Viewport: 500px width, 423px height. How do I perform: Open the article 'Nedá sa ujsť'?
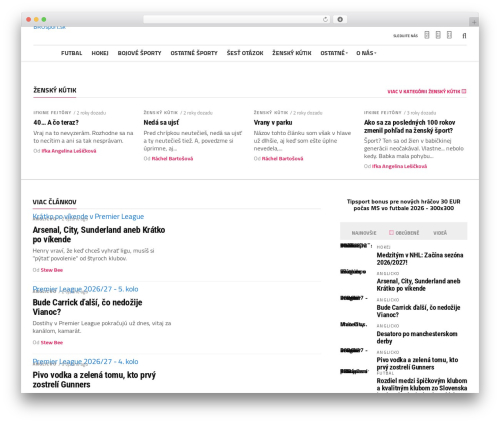point(161,122)
